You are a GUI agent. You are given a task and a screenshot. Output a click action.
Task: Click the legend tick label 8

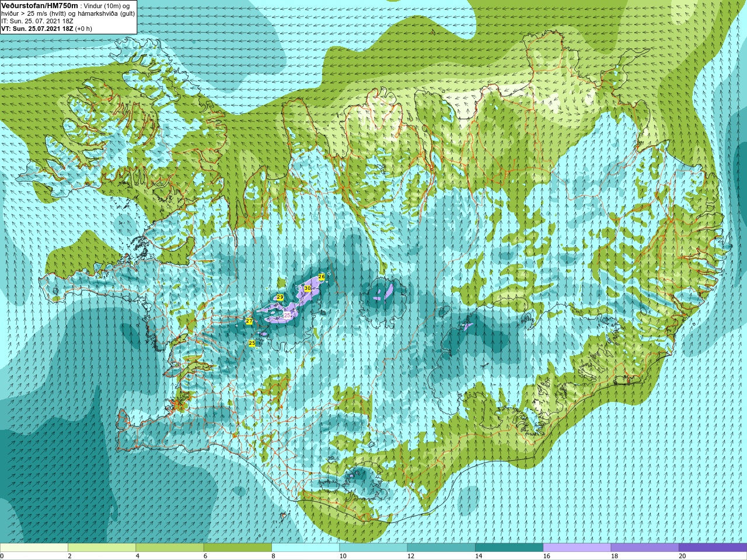click(273, 556)
